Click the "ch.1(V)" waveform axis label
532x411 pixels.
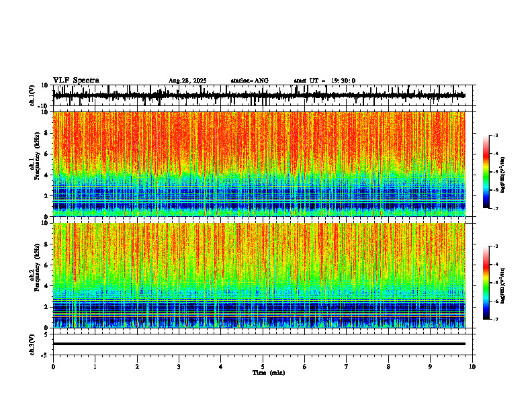click(32, 95)
